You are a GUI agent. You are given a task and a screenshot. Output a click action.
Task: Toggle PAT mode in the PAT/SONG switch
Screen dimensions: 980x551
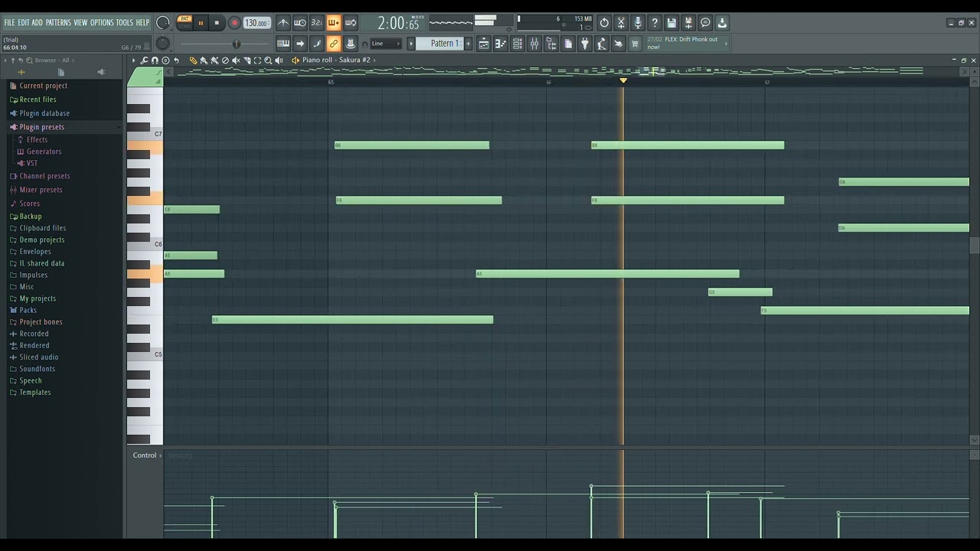185,19
